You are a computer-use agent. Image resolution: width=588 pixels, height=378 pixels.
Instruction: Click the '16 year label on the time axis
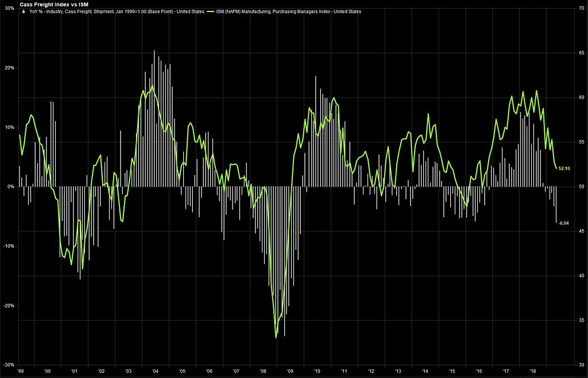point(479,371)
